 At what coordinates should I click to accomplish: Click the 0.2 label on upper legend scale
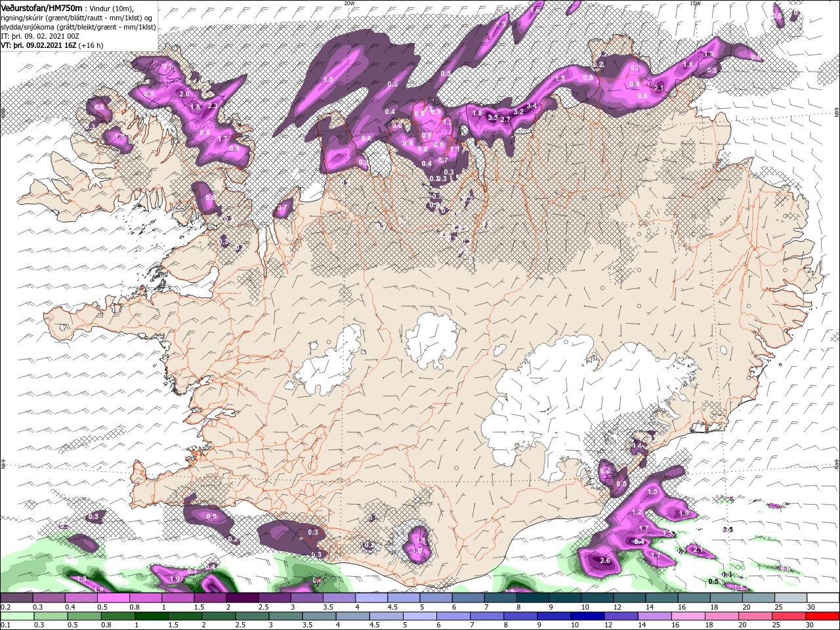tap(5, 607)
